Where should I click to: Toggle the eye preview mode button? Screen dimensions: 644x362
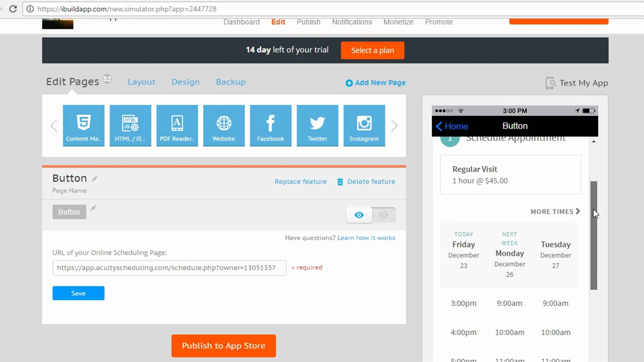coord(359,215)
